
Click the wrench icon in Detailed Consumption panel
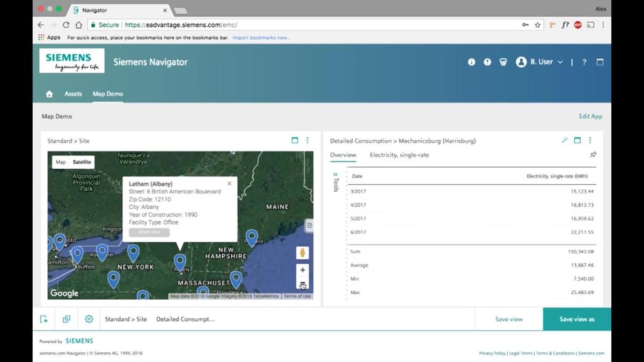565,140
